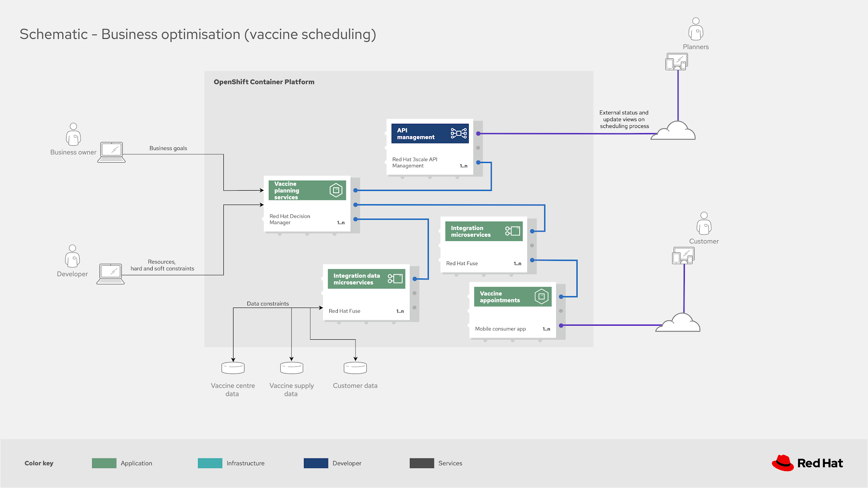Select the Vaccine supply data cylinder
Image resolution: width=868 pixels, height=488 pixels.
(291, 367)
